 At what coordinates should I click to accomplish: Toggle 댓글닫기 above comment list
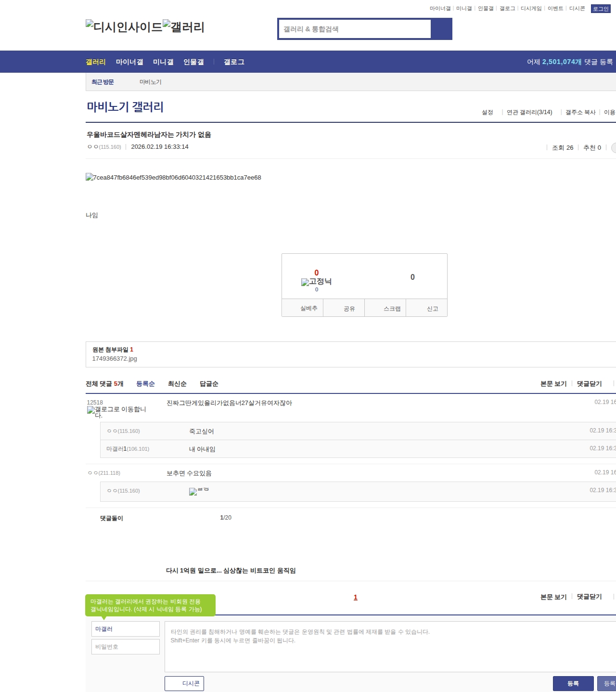[x=589, y=384]
